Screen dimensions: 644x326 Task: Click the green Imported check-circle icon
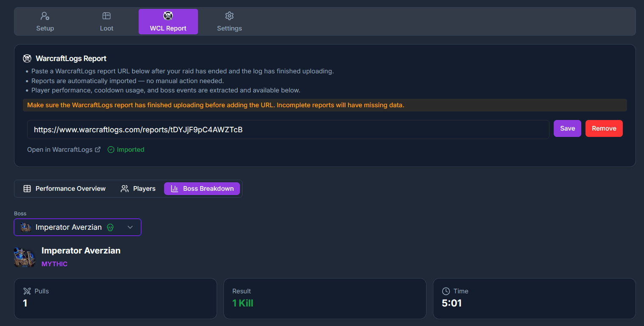111,150
